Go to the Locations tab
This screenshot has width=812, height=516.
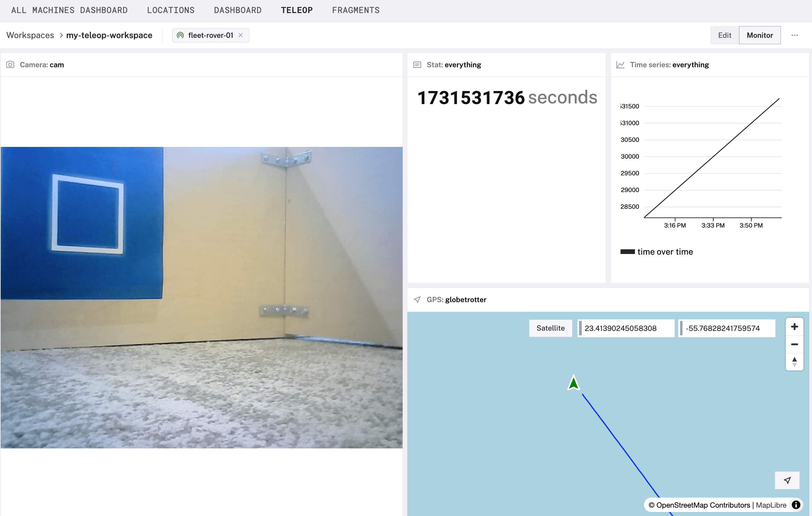171,10
